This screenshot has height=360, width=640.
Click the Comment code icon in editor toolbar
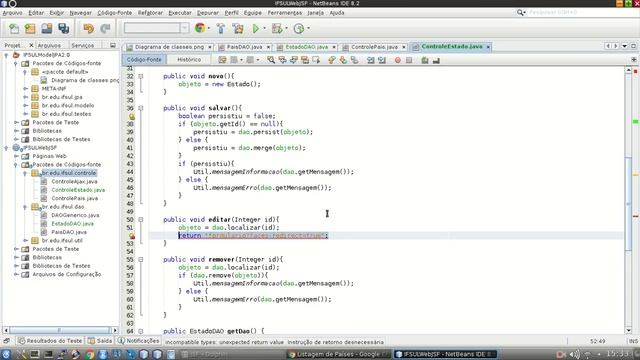[424, 60]
